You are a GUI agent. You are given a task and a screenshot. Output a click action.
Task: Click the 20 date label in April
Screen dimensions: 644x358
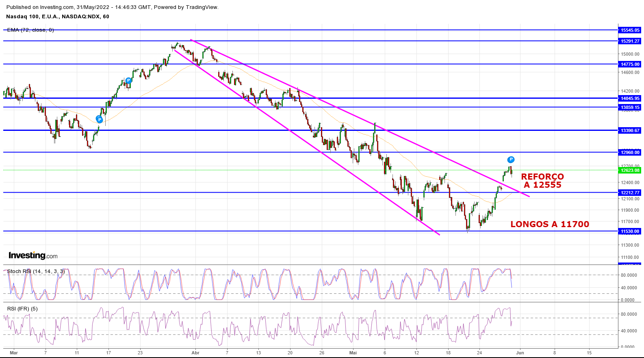tap(290, 353)
